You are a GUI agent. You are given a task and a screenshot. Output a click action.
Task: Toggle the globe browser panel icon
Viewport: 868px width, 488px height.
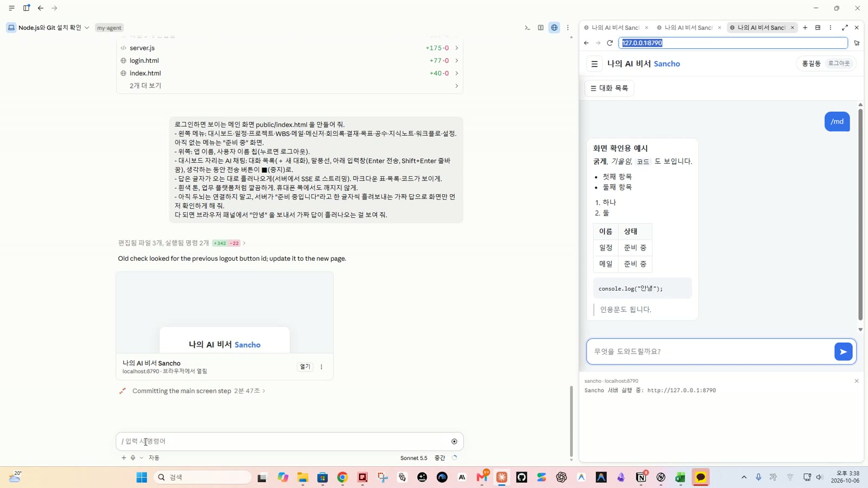(554, 28)
